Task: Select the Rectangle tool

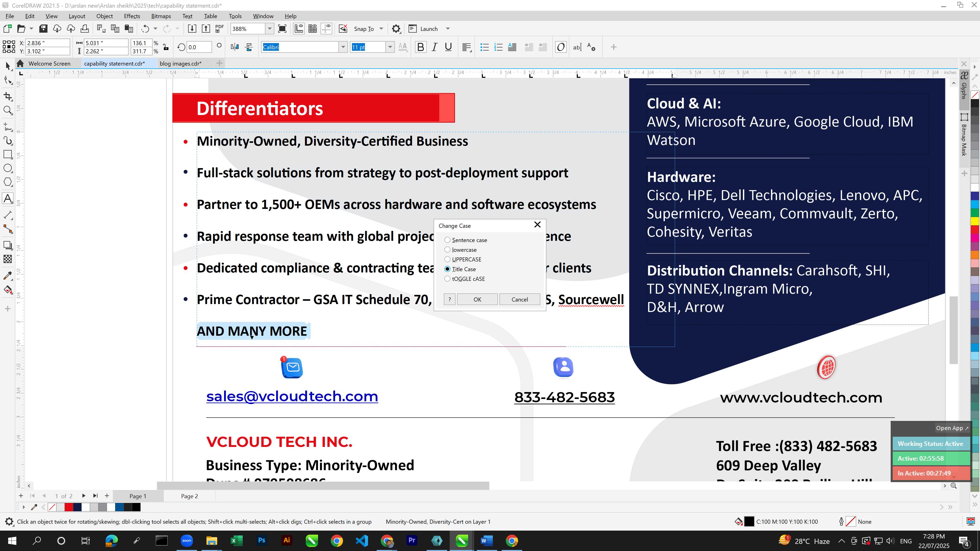Action: [x=8, y=154]
